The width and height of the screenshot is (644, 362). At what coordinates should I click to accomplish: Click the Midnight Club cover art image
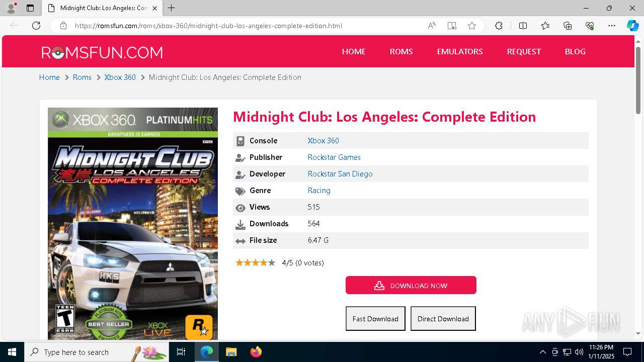(x=133, y=223)
